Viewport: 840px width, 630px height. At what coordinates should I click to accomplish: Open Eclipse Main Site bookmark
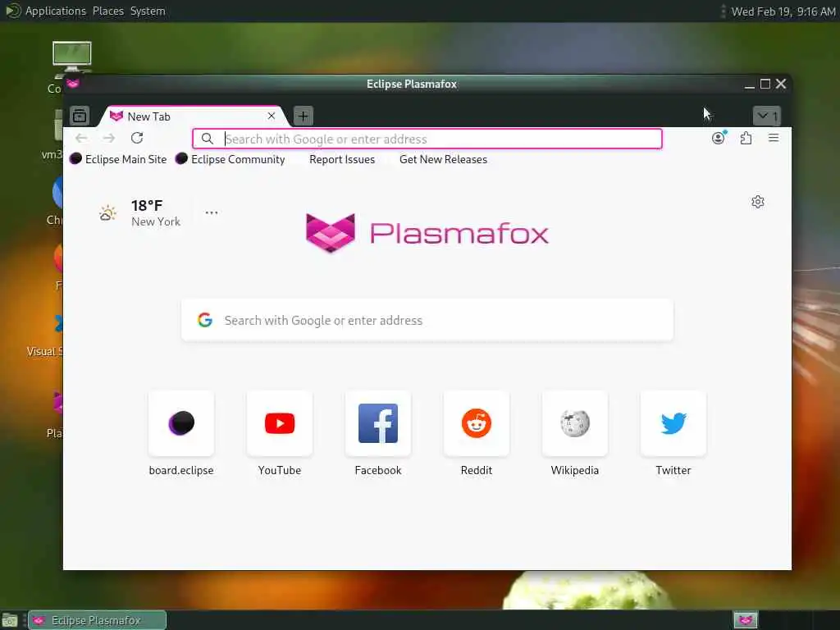[x=118, y=159]
